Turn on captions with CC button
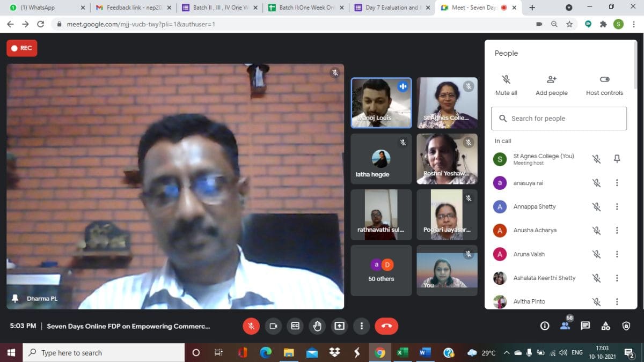This screenshot has width=644, height=362. pos(295,326)
